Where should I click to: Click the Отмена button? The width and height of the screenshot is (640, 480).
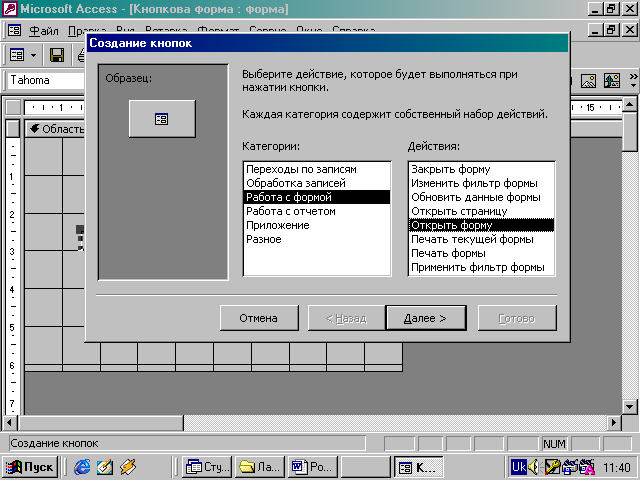(259, 318)
